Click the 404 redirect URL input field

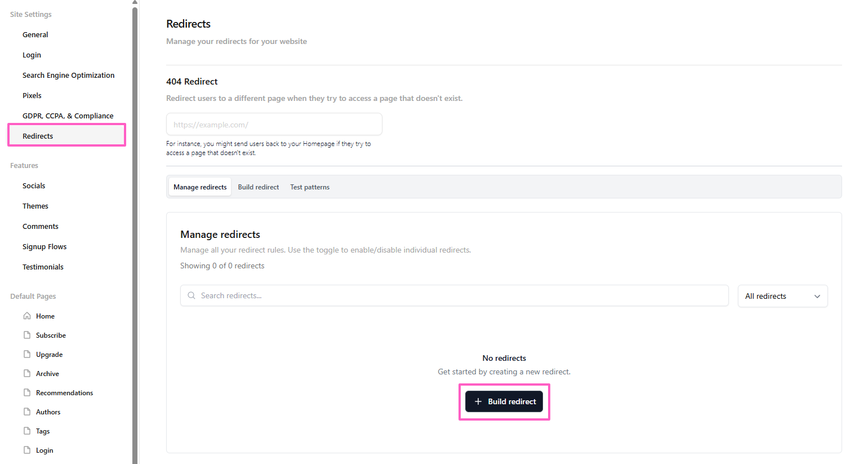click(x=274, y=125)
